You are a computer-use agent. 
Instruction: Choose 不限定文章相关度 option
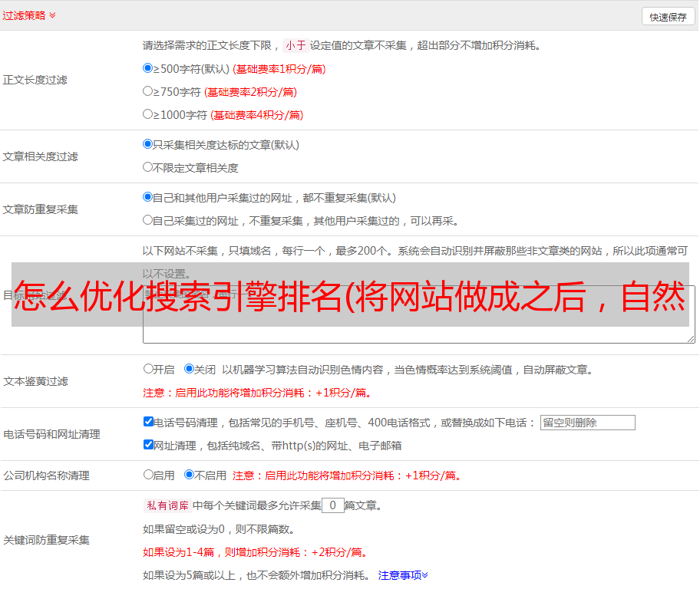pos(148,167)
